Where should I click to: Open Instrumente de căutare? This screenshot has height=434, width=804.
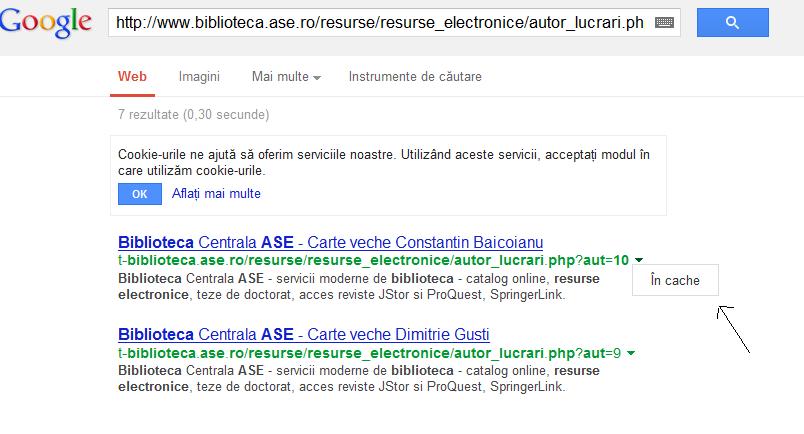tap(414, 76)
